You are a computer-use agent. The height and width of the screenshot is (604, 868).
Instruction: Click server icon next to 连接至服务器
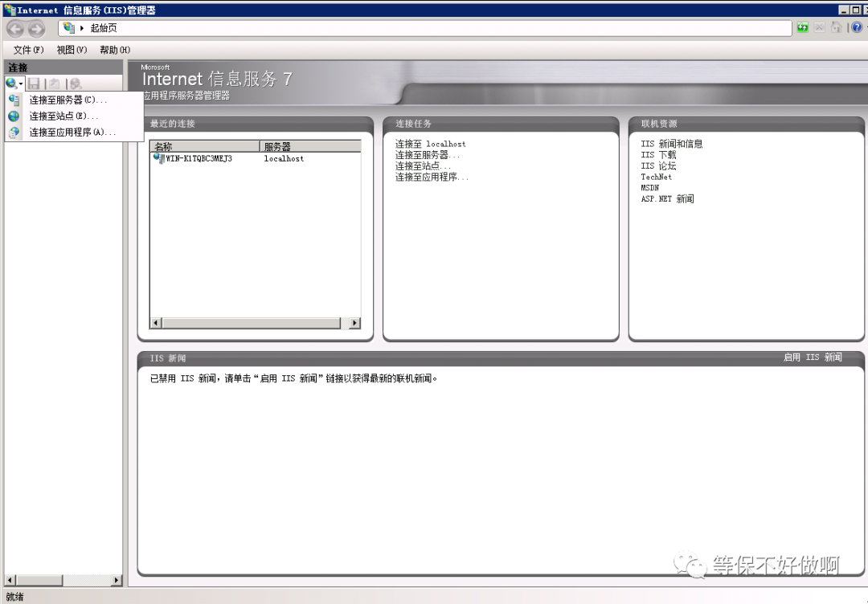coord(14,100)
